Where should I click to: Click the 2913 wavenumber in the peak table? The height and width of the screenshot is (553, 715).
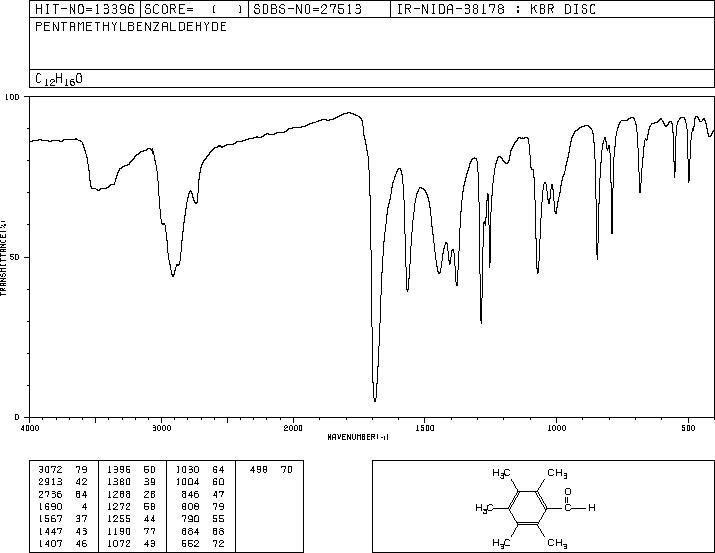tap(50, 482)
